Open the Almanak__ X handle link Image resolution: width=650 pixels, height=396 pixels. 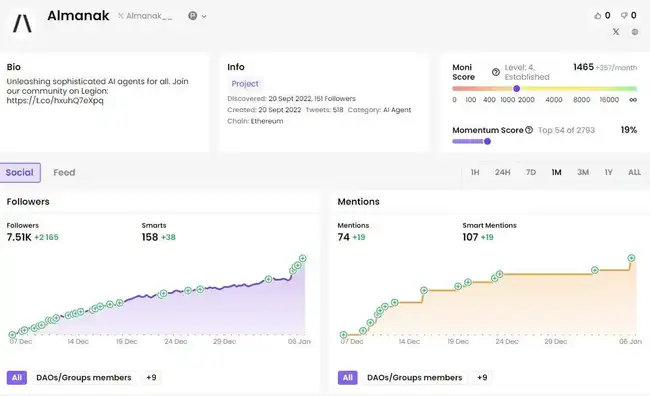point(145,16)
